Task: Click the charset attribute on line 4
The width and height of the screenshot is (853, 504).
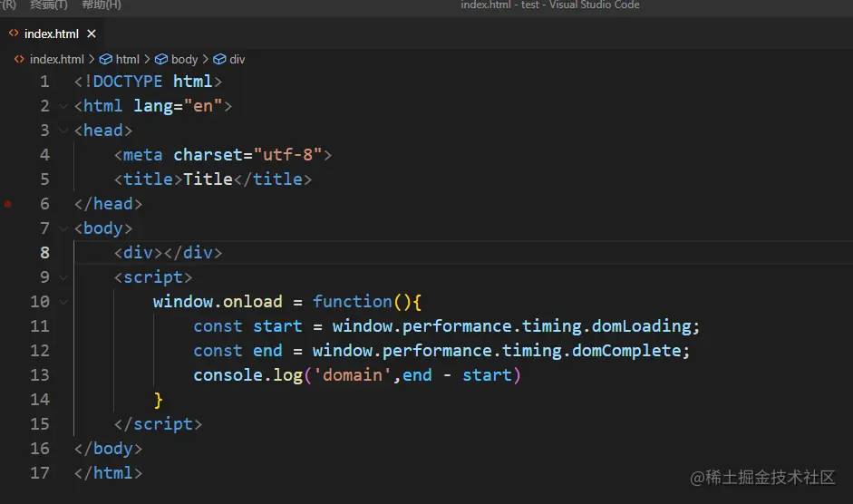Action: [208, 155]
